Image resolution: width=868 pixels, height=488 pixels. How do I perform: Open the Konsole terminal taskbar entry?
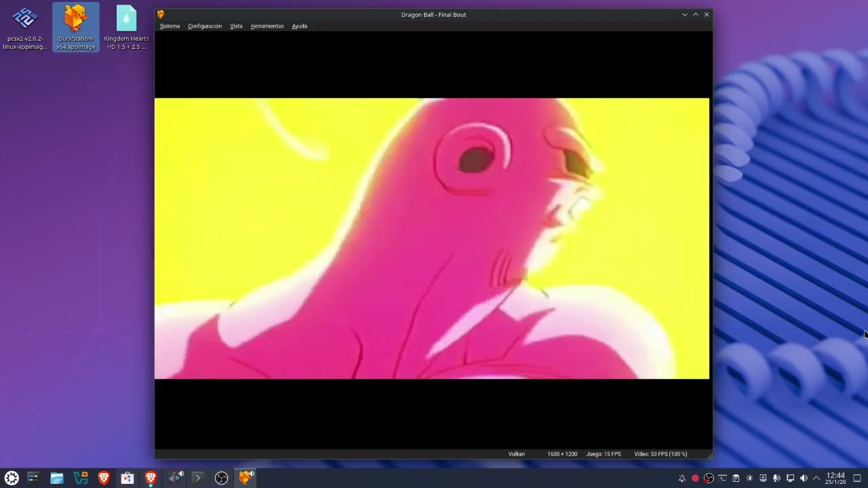point(198,478)
